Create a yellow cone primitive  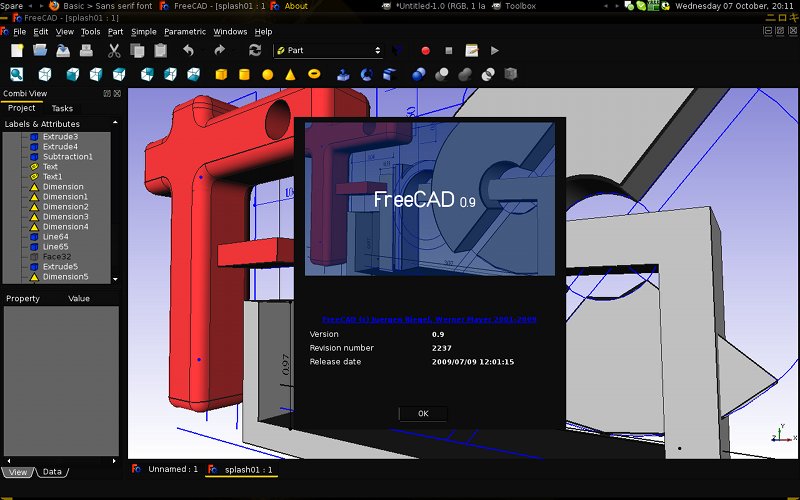click(x=290, y=74)
